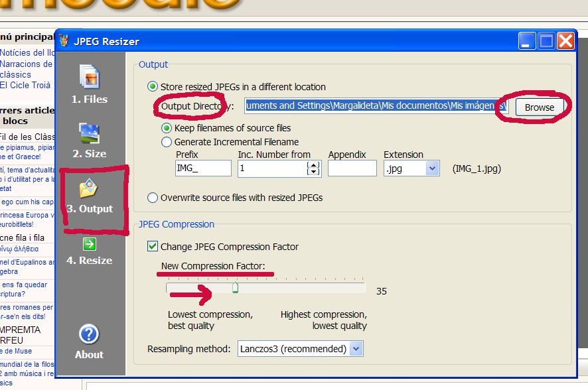The width and height of the screenshot is (588, 390).
Task: Open the Output step folder icon
Action: [x=88, y=188]
